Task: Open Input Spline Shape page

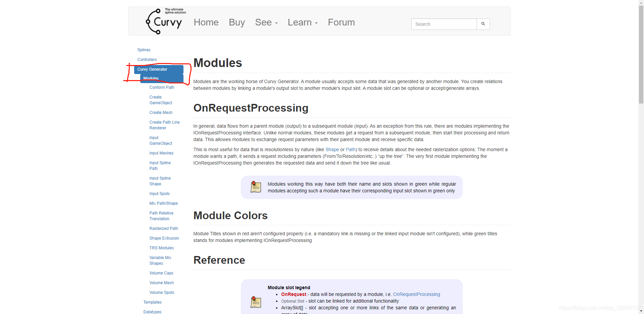Action: [160, 181]
